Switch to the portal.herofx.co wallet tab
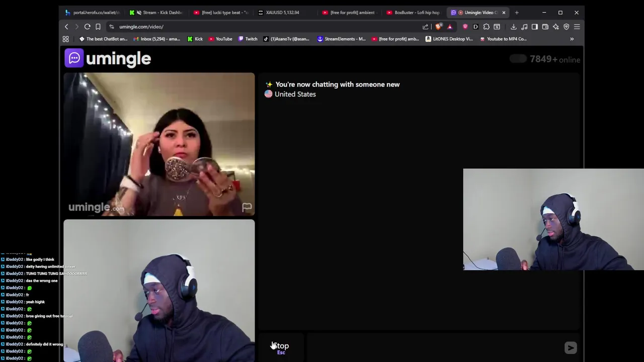 pyautogui.click(x=92, y=13)
